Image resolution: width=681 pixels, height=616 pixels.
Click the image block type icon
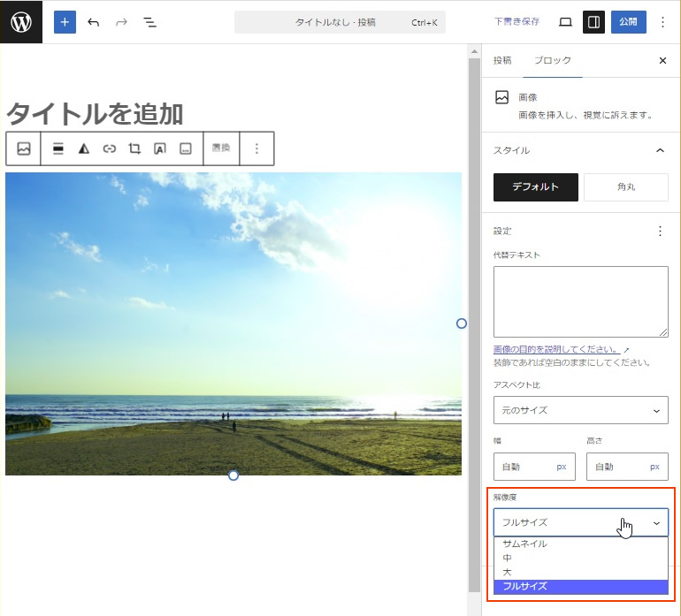[24, 148]
